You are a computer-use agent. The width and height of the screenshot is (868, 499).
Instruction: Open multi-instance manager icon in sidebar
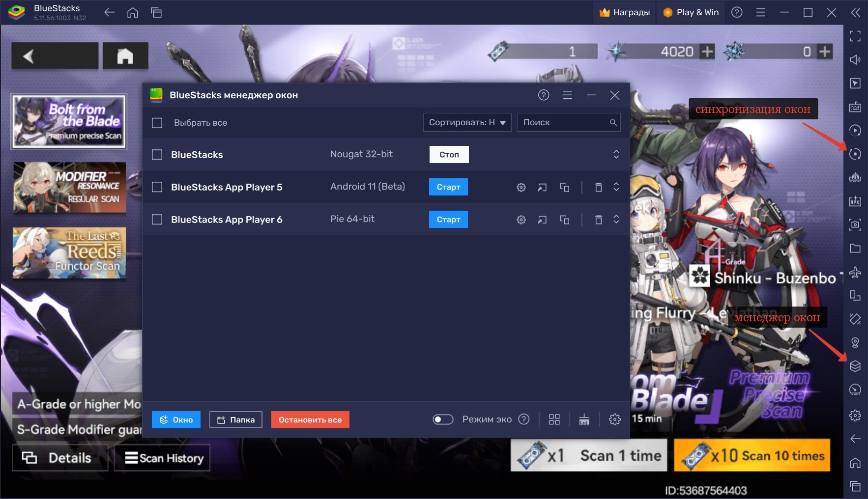pos(855,366)
